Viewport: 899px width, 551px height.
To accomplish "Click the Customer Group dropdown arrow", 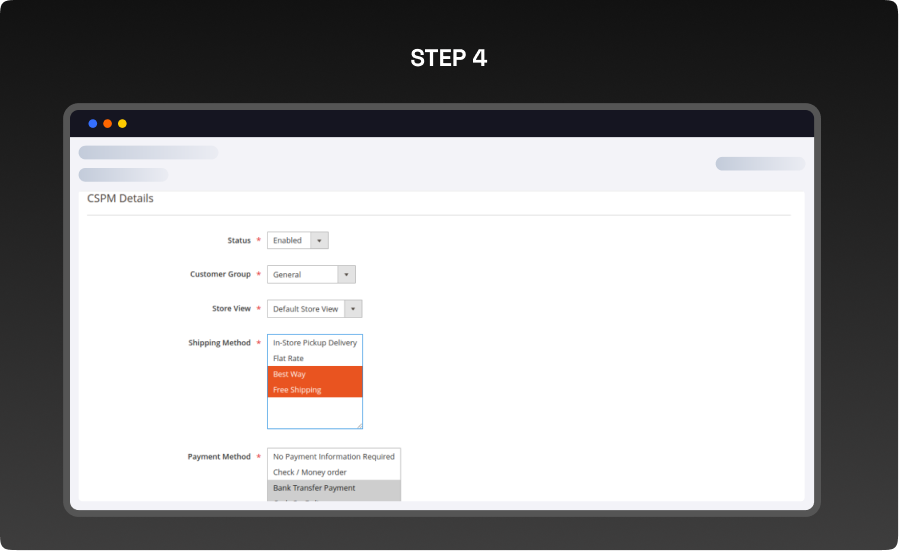I will (x=346, y=275).
